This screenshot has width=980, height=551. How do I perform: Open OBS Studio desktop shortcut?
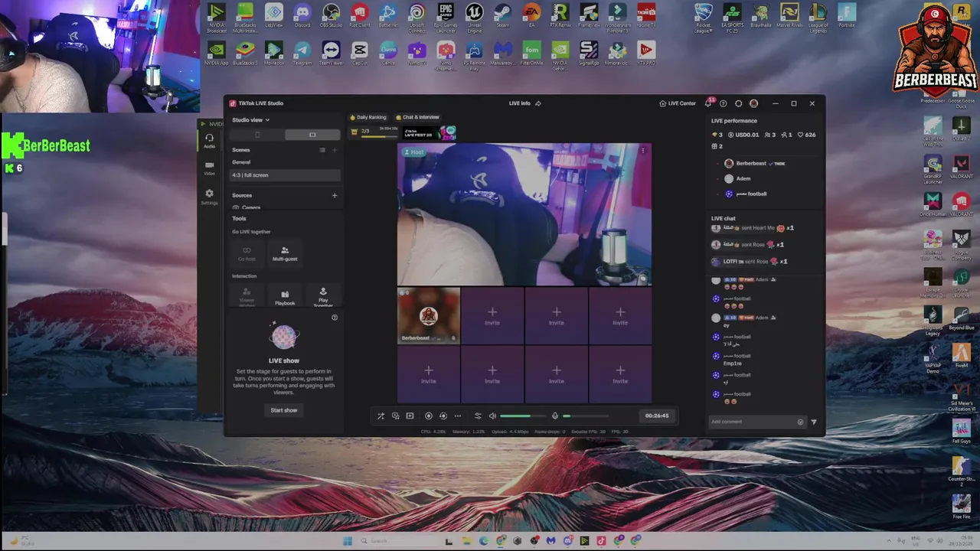(x=331, y=15)
